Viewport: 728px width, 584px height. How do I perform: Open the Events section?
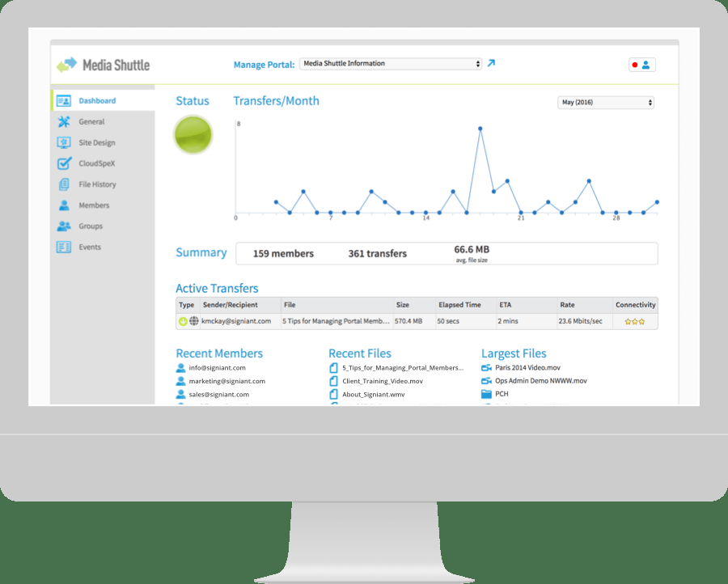90,247
